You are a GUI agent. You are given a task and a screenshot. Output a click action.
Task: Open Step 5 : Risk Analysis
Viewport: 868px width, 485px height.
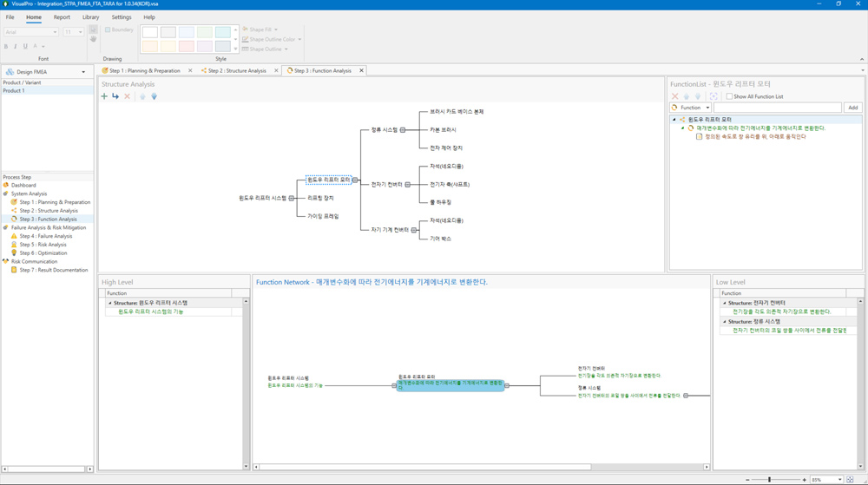pos(43,245)
